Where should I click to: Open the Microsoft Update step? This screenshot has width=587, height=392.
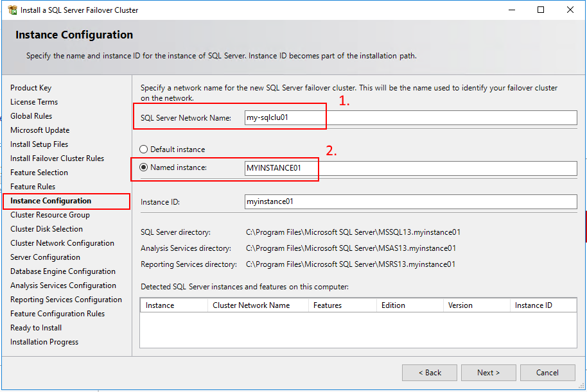tap(40, 130)
